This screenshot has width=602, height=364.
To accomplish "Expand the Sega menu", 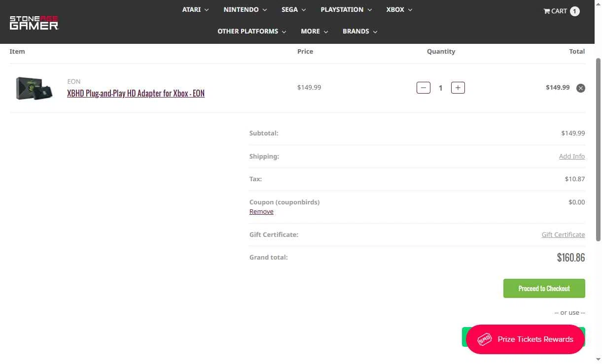I will pyautogui.click(x=293, y=9).
